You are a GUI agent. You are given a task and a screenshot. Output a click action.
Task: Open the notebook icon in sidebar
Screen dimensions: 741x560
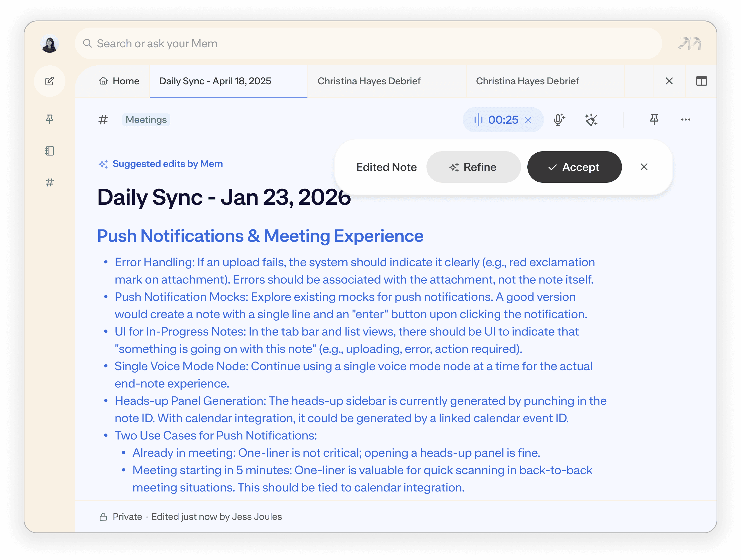tap(50, 151)
